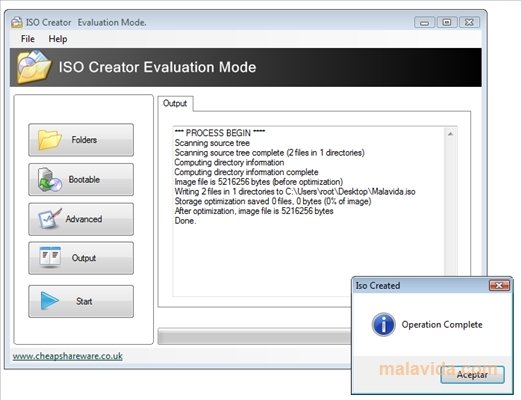Minimize the ISO Creator window
The width and height of the screenshot is (521, 400).
pos(424,23)
